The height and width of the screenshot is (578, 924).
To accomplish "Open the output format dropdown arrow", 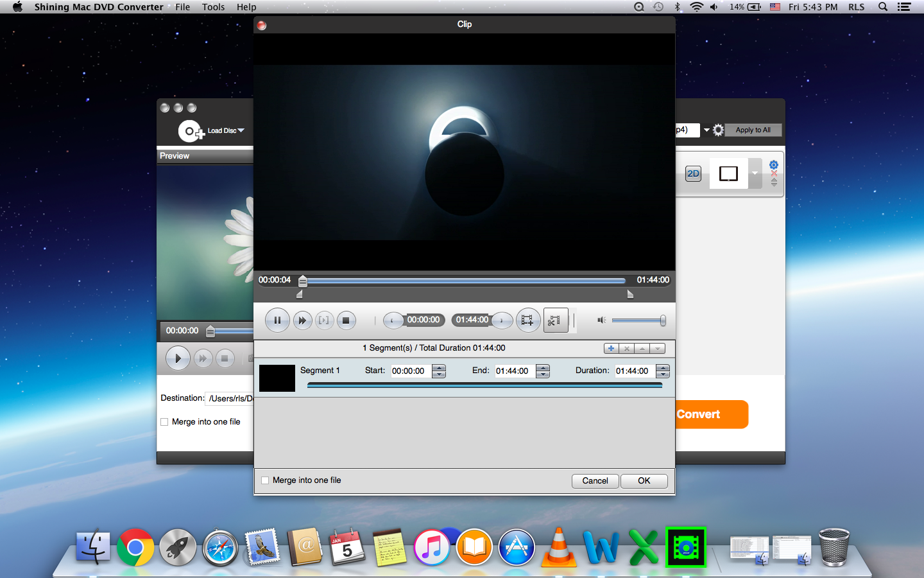I will click(x=706, y=130).
